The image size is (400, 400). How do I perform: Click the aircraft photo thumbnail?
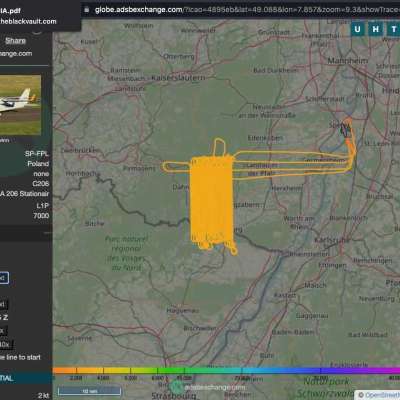pos(20,105)
